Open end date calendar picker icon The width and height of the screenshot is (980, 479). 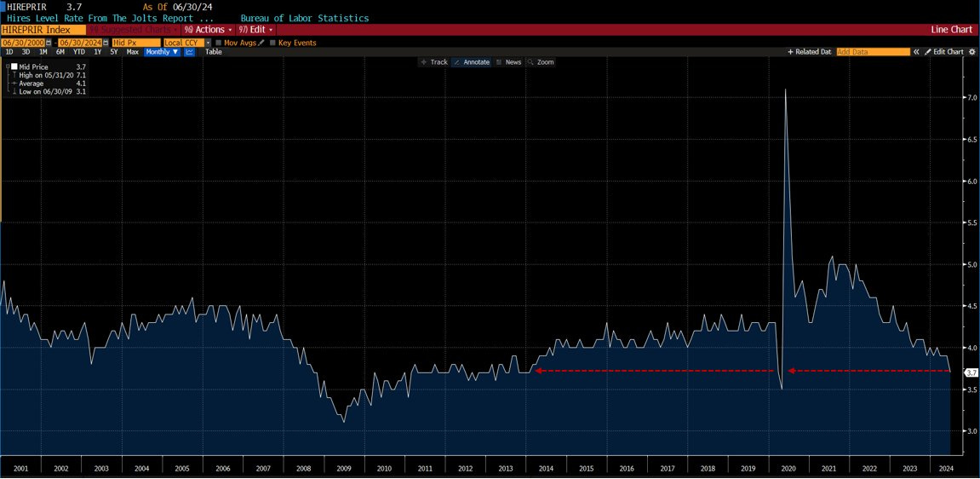[x=106, y=43]
